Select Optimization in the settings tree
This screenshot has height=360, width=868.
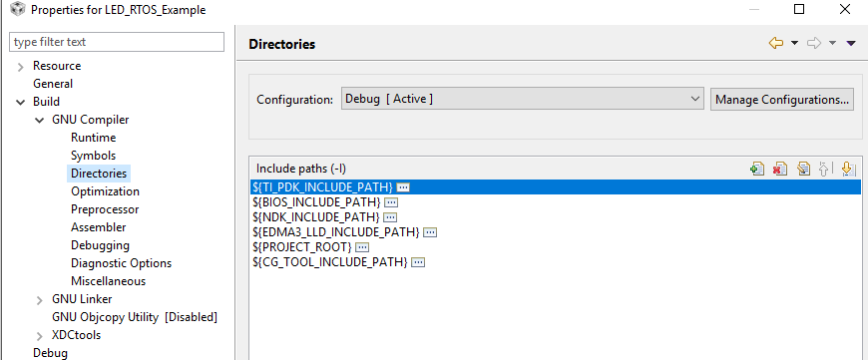pos(105,191)
